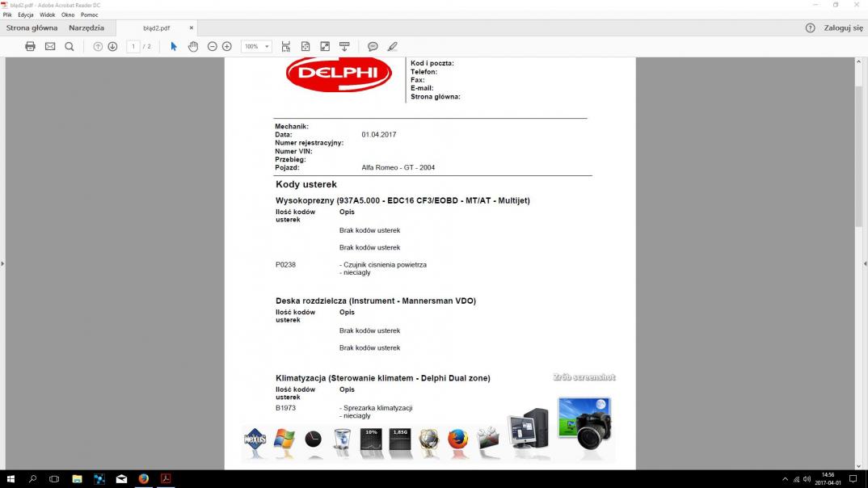
Task: Click the CPU 10% meter dock icon
Action: [x=371, y=440]
